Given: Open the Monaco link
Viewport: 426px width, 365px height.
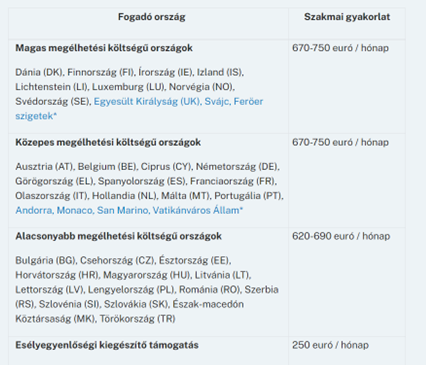Looking at the screenshot, I should click(75, 210).
